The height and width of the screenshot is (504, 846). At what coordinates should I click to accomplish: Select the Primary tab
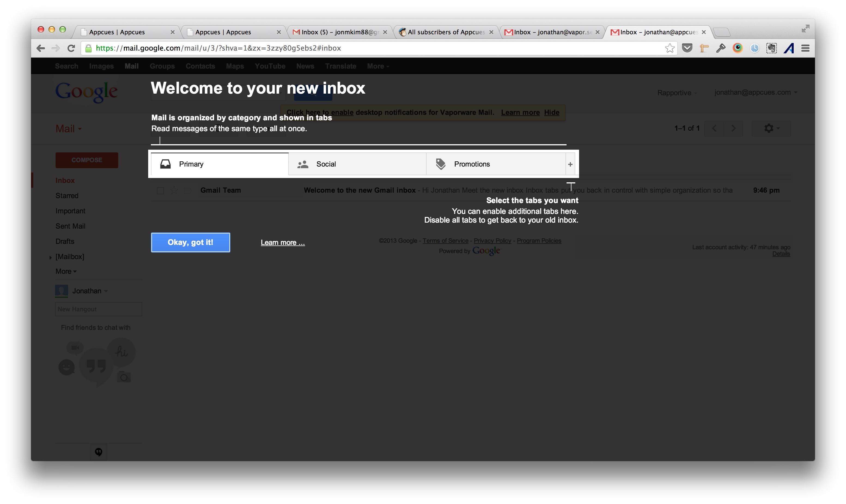pos(220,164)
